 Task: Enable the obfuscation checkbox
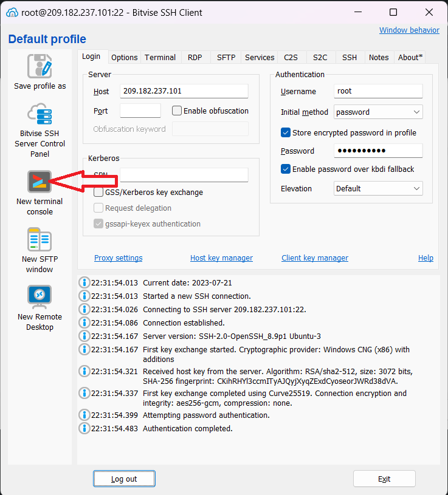(177, 111)
